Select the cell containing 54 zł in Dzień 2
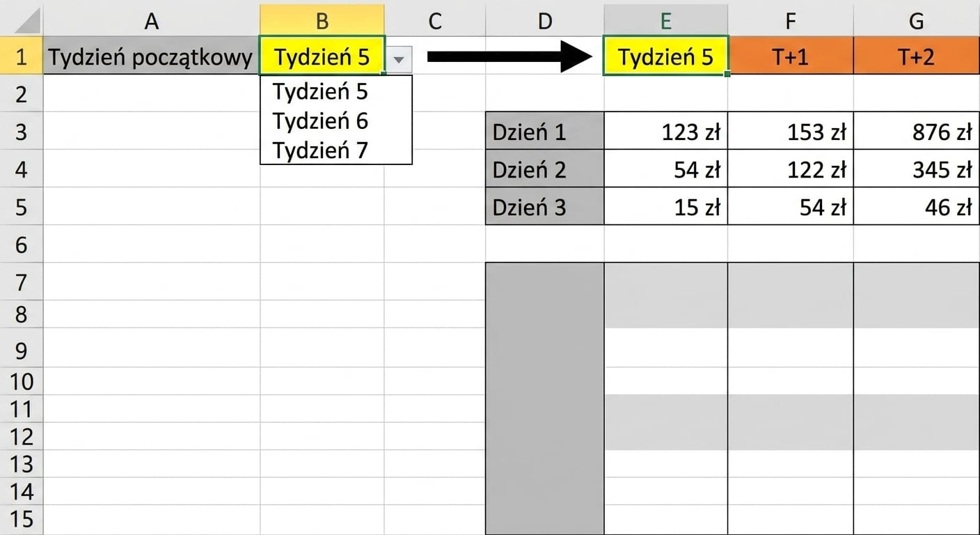 (x=666, y=169)
